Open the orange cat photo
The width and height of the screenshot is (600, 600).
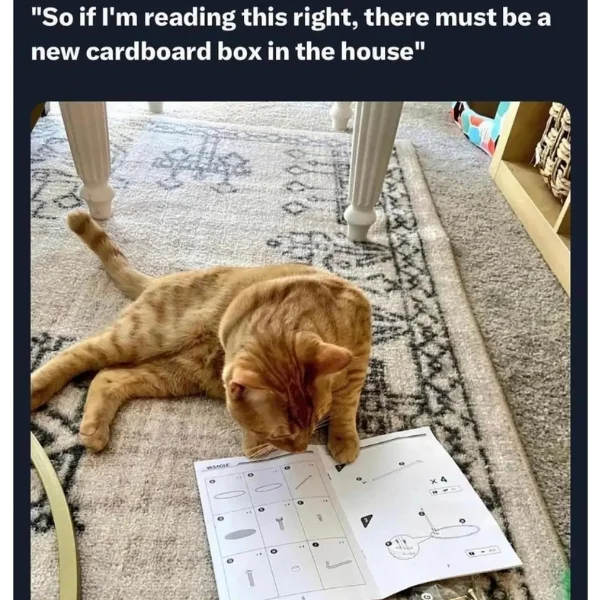point(300,351)
